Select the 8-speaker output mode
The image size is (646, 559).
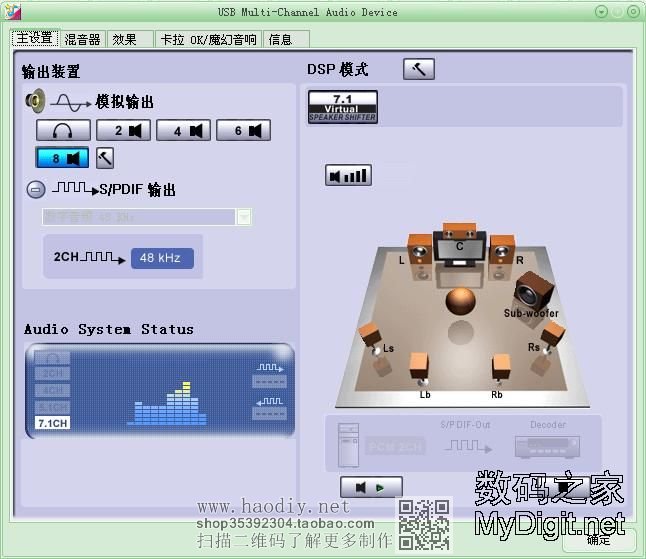[x=63, y=157]
